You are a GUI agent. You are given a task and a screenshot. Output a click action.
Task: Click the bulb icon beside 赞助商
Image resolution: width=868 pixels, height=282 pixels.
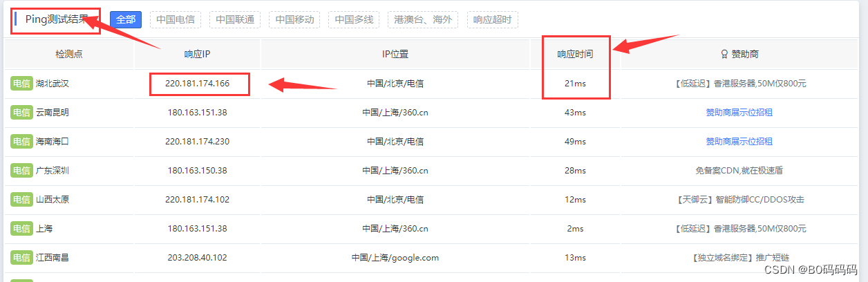point(724,54)
